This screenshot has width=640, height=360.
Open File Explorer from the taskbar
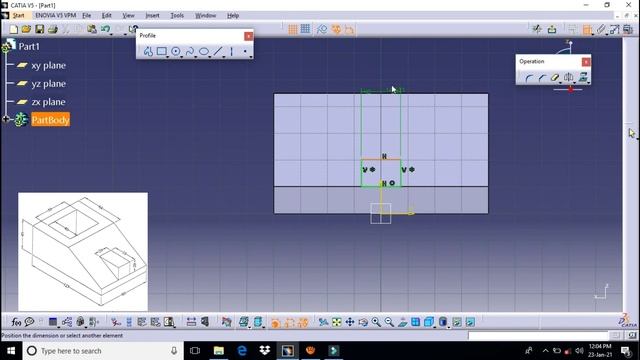[219, 351]
